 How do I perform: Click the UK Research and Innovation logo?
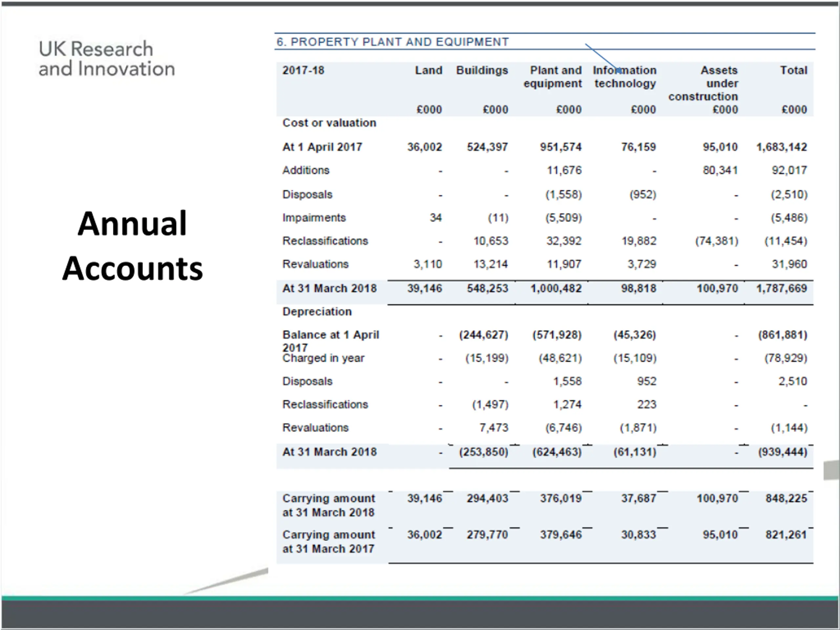(107, 59)
